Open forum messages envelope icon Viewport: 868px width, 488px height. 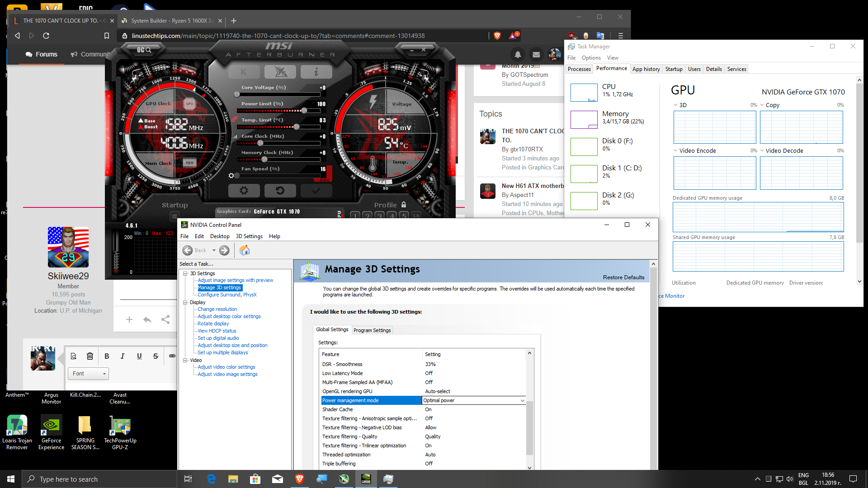[536, 54]
